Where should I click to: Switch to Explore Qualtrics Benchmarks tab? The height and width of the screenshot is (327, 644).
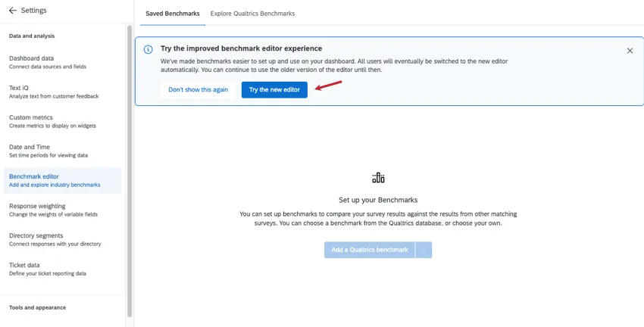point(252,14)
